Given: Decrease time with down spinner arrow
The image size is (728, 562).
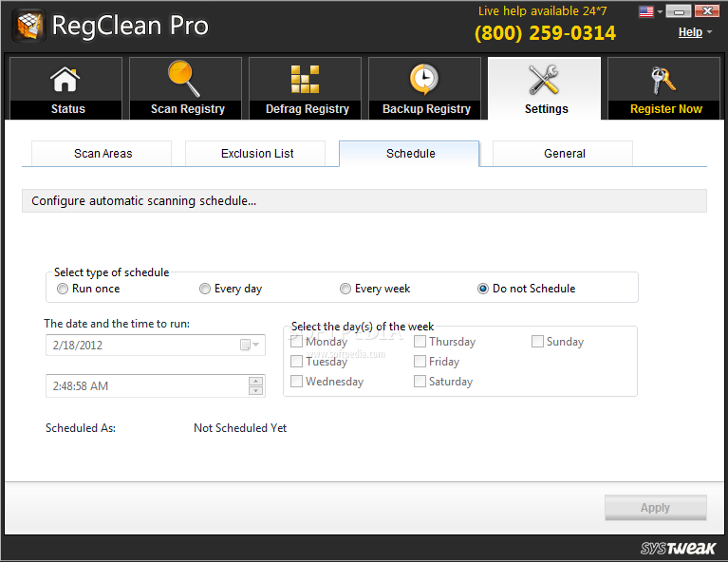Looking at the screenshot, I should pos(255,390).
